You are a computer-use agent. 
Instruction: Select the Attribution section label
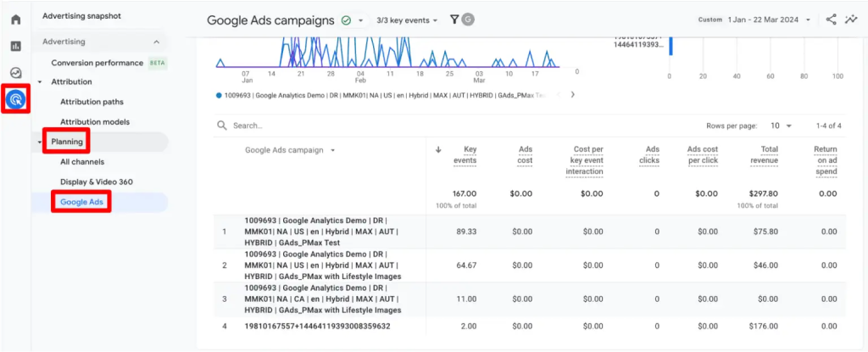coord(71,82)
